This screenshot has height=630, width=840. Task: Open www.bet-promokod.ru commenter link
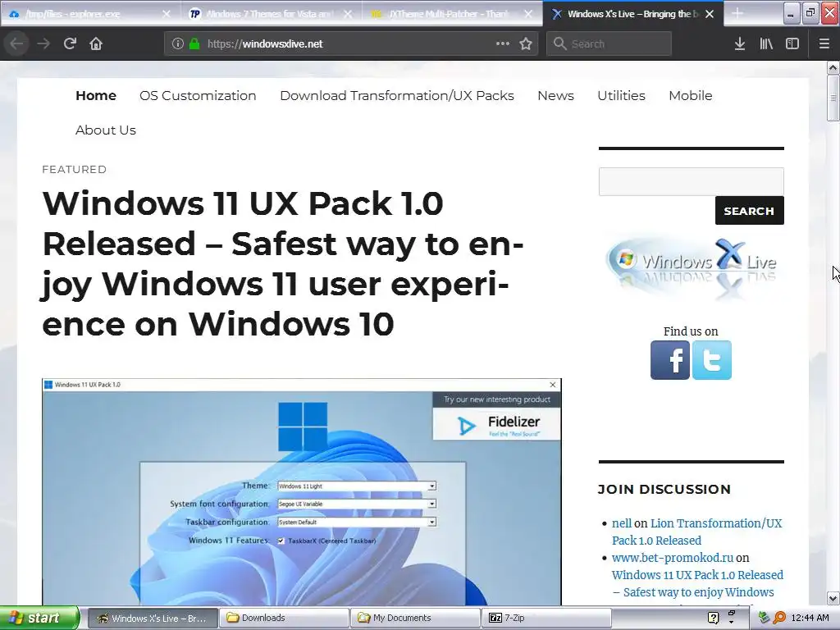(x=673, y=558)
